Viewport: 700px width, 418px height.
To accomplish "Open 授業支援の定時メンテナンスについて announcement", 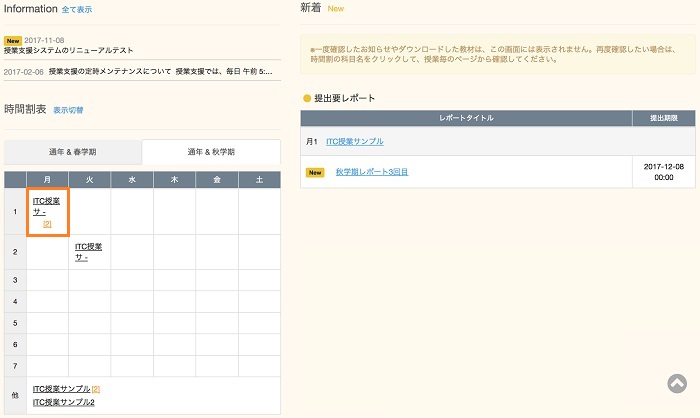I will coord(110,72).
